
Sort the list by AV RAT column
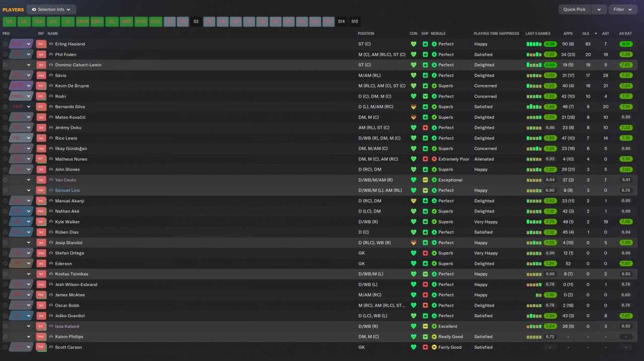[625, 34]
